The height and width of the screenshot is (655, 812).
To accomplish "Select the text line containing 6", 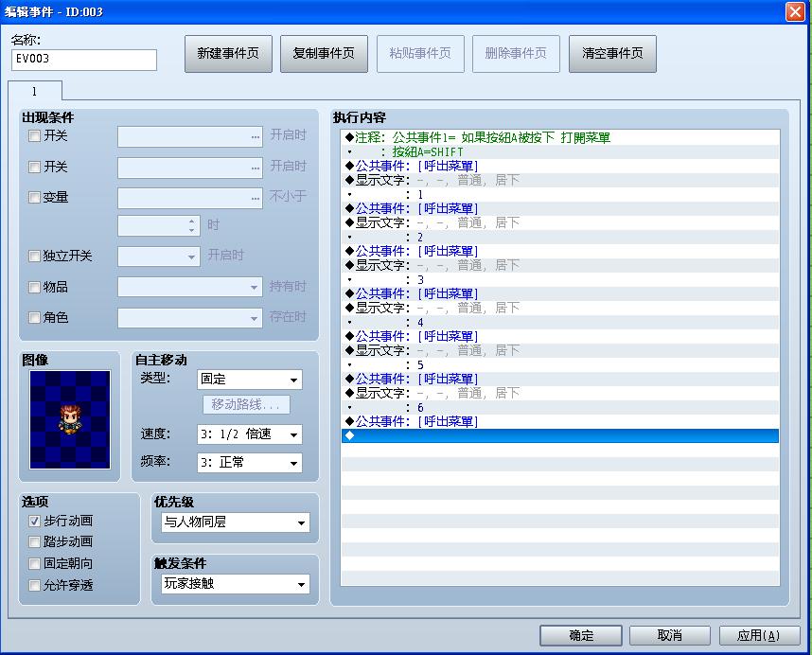I will pyautogui.click(x=560, y=408).
